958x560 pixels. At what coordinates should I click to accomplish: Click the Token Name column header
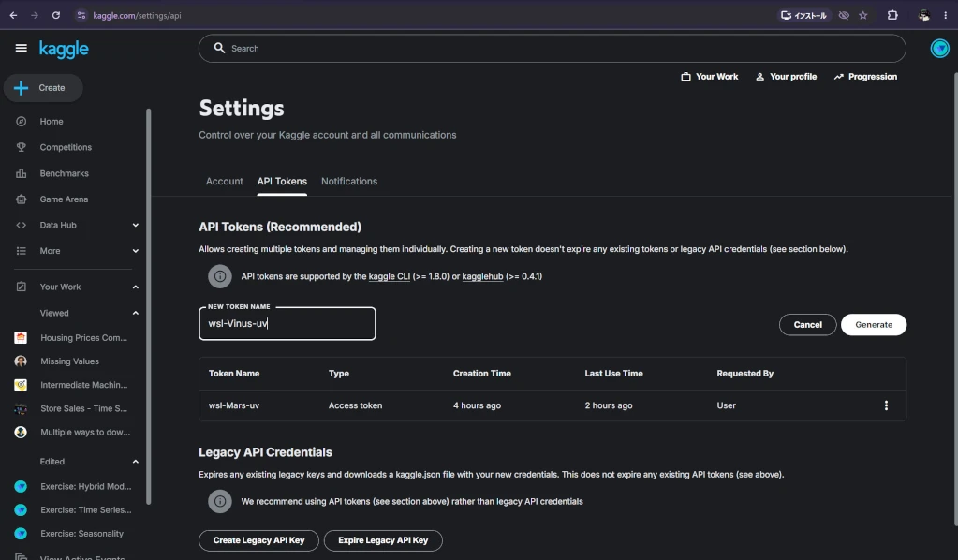(234, 373)
